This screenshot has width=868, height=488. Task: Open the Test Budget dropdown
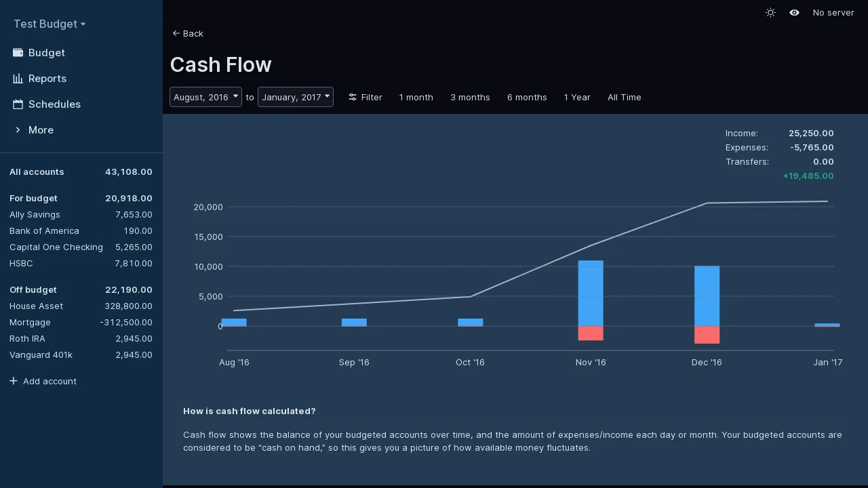tap(50, 24)
